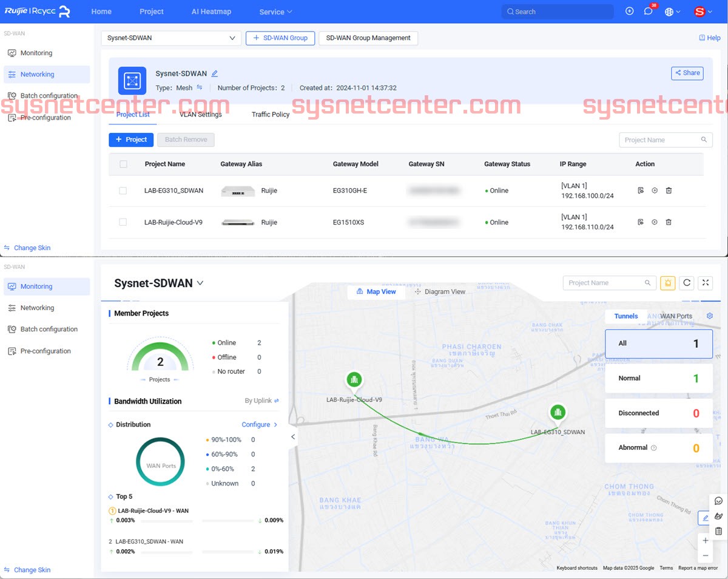Viewport: 728px width, 579px height.
Task: Select the Tunnels tab on the map panel
Action: tap(626, 316)
